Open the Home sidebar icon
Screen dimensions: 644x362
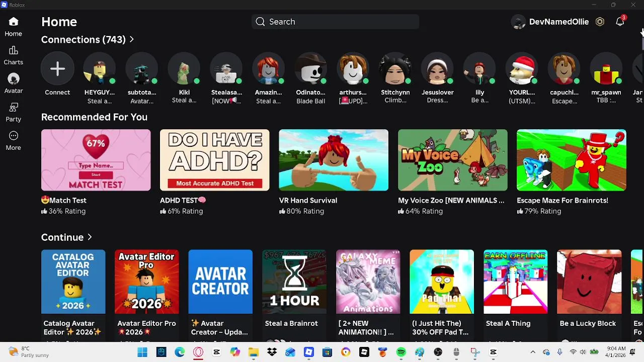point(14,22)
